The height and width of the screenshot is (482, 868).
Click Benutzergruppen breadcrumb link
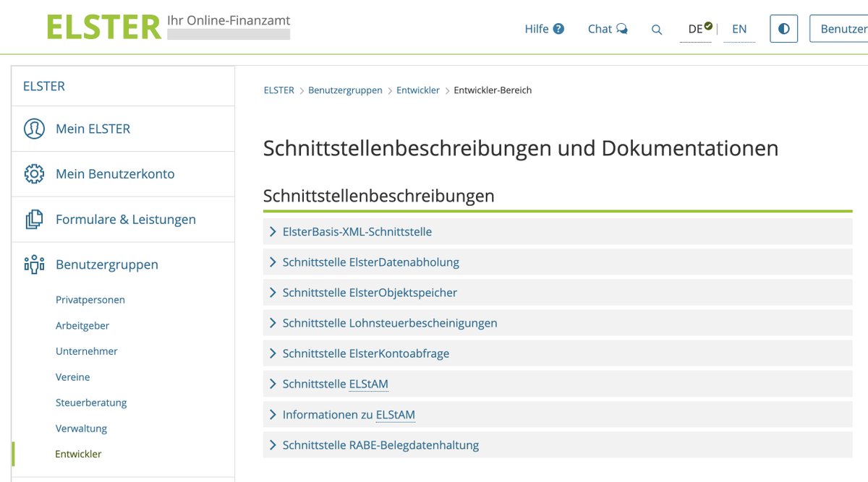(x=345, y=90)
